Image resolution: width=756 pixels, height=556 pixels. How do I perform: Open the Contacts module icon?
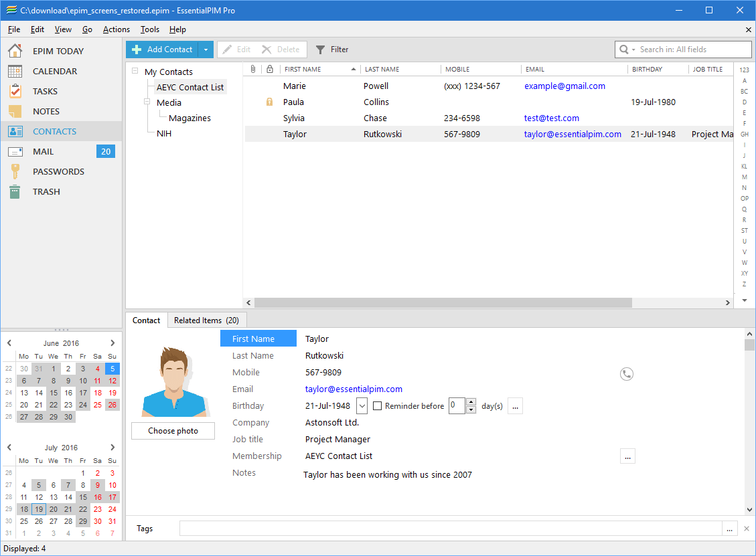coord(15,132)
